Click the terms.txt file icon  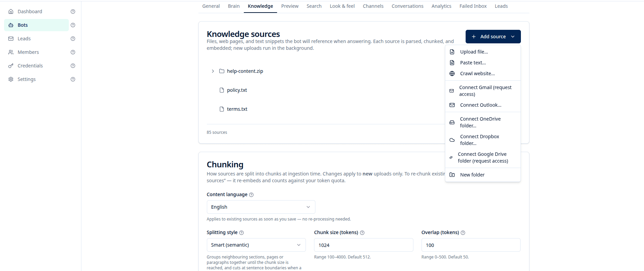tap(222, 109)
